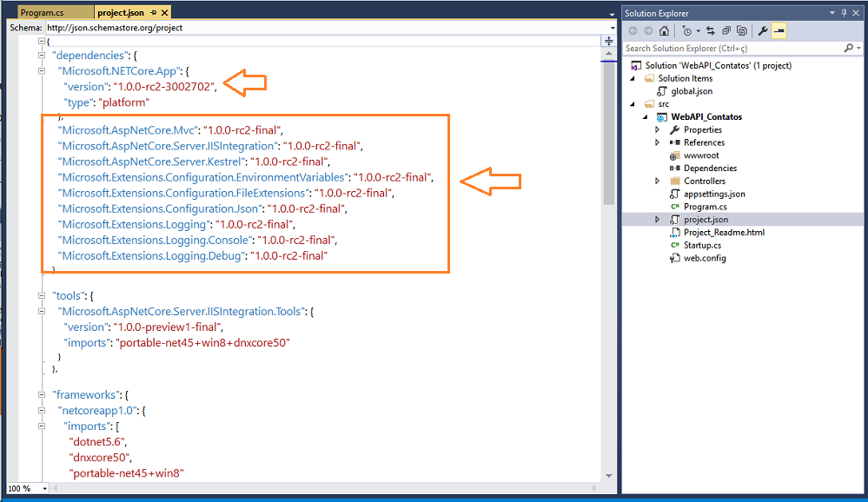This screenshot has height=502, width=868.
Task: Click the WebAPI_Contatos project globe icon
Action: tap(661, 116)
